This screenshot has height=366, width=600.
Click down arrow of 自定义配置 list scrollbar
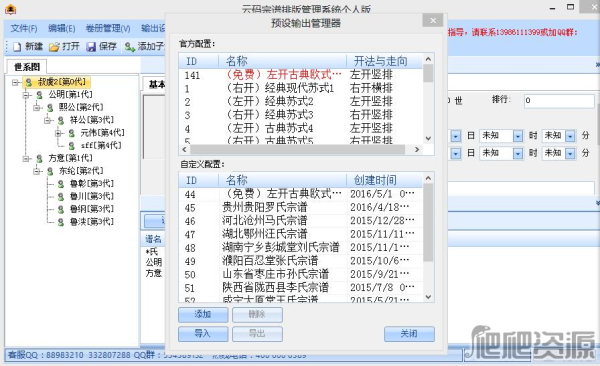428,297
